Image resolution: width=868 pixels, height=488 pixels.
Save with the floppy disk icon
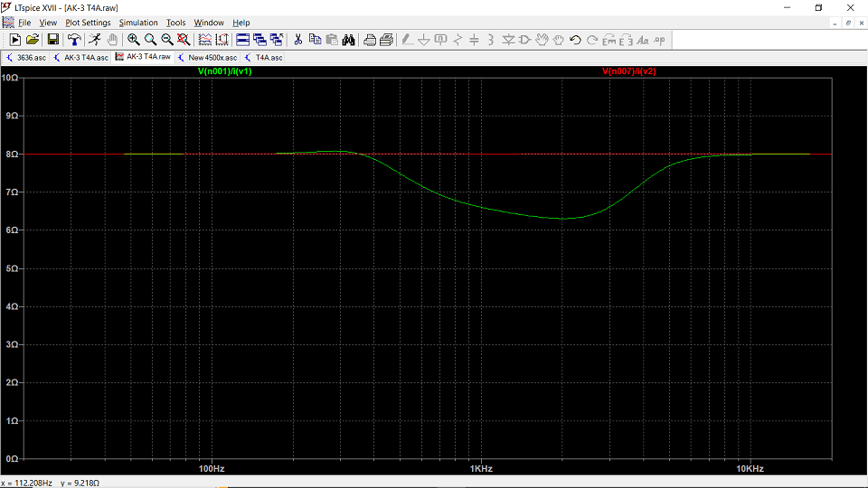point(52,40)
